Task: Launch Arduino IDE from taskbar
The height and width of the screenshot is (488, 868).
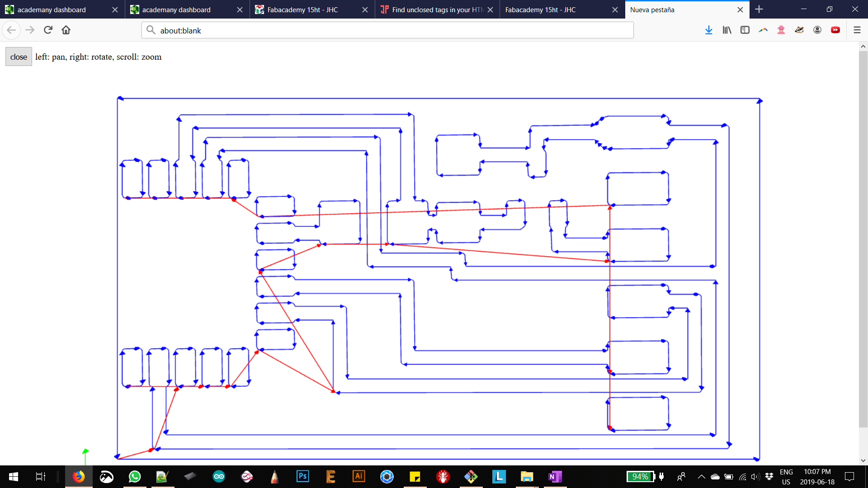Action: pyautogui.click(x=219, y=477)
